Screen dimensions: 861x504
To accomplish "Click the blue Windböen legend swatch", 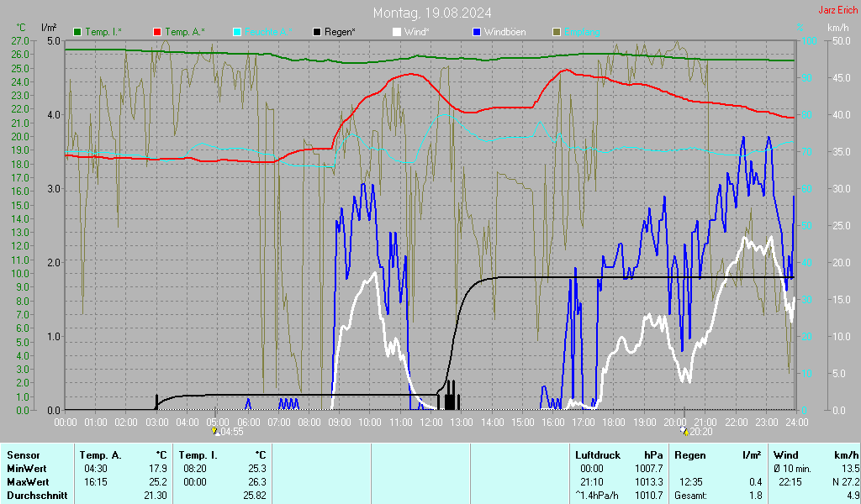I will click(x=477, y=32).
